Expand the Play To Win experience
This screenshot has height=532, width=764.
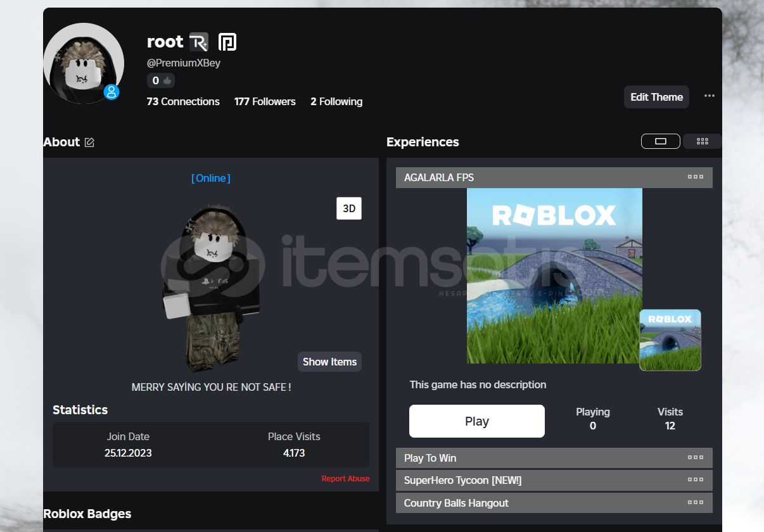pyautogui.click(x=554, y=458)
